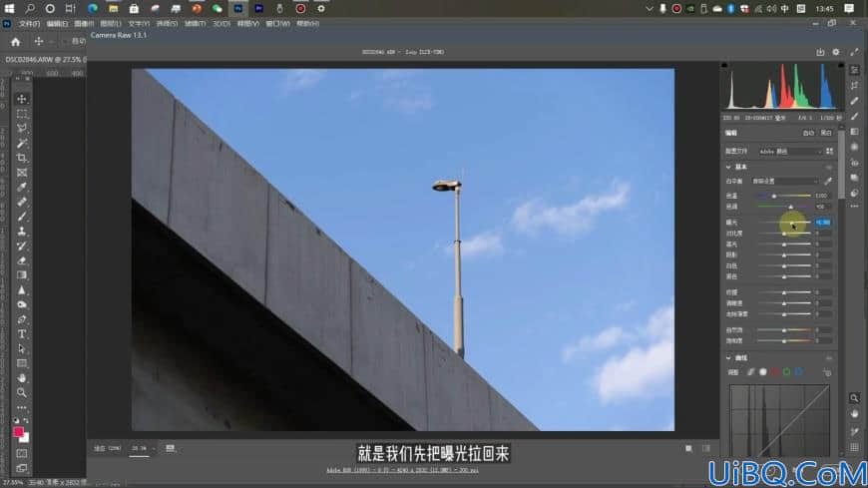The image size is (868, 488).
Task: Select the Lasso tool
Action: click(x=22, y=129)
